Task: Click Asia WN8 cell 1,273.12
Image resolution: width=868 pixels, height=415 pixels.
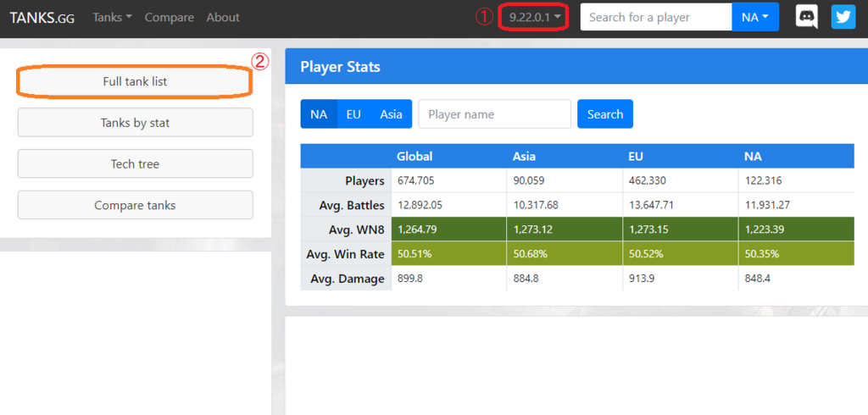Action: pos(564,229)
